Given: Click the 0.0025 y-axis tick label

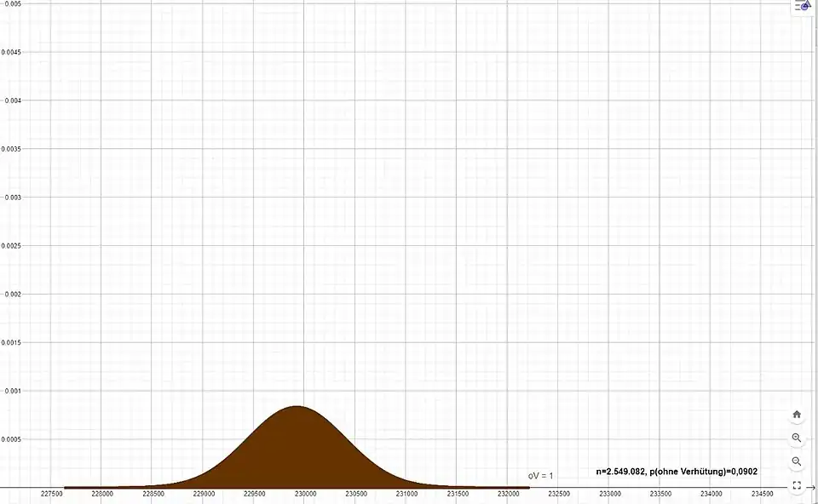Looking at the screenshot, I should coord(12,246).
